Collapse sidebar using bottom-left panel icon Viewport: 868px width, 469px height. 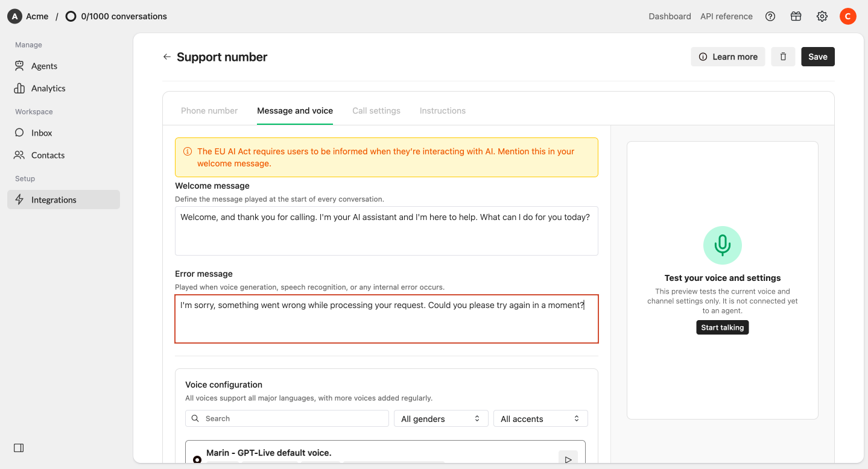[19, 448]
